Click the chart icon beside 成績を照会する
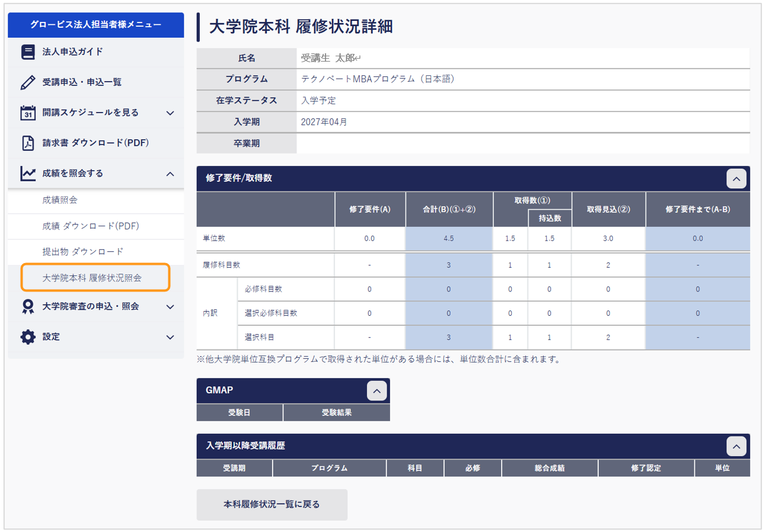Screen dimensions: 766x532 pyautogui.click(x=28, y=173)
